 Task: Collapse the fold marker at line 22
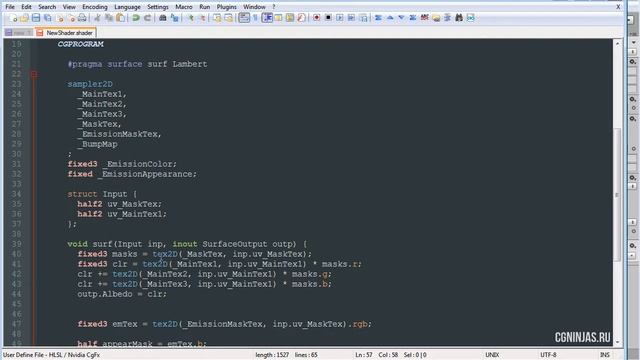point(34,74)
